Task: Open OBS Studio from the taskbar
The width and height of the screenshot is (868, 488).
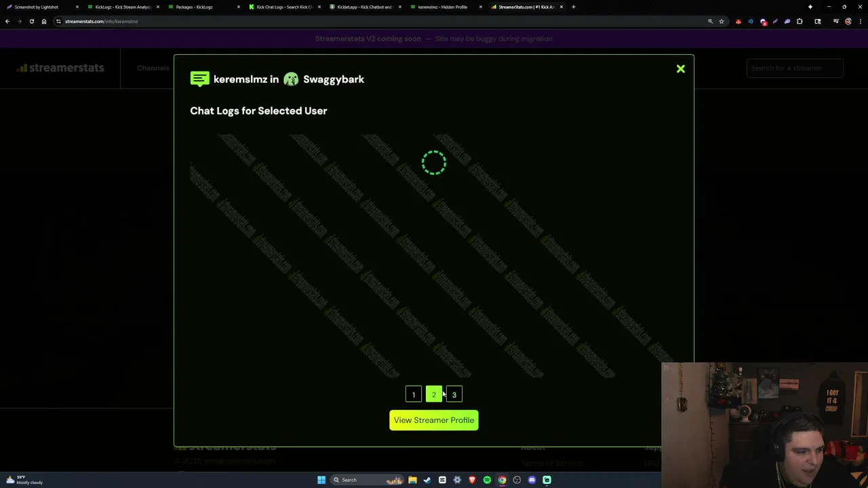Action: coord(517,480)
